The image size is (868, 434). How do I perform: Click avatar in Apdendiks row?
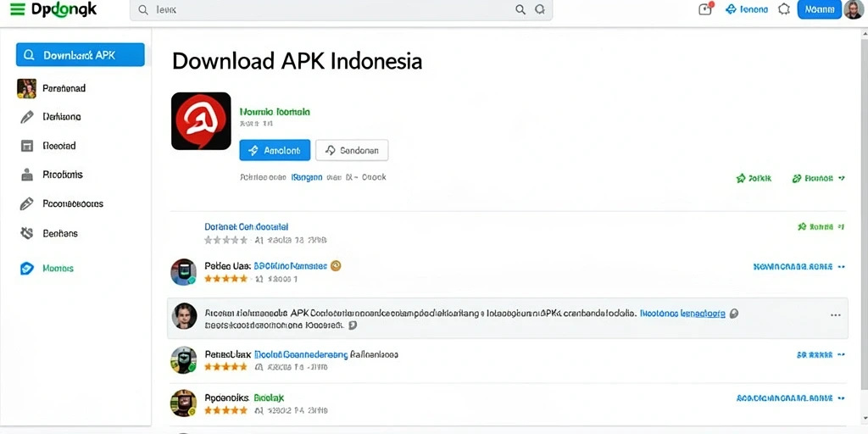(183, 403)
